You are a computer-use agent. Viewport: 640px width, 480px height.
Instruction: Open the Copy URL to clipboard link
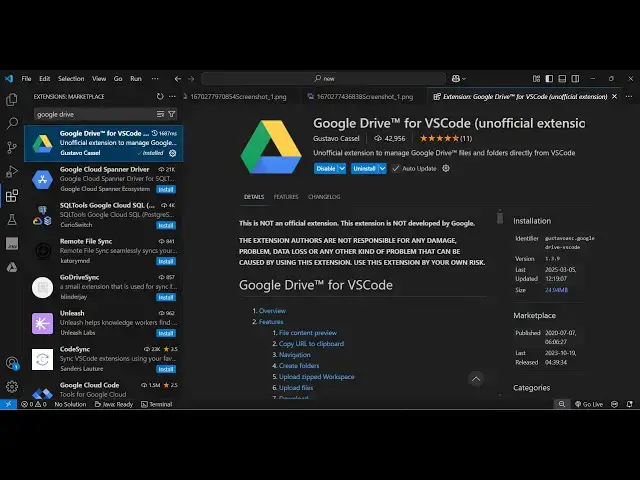click(x=311, y=344)
